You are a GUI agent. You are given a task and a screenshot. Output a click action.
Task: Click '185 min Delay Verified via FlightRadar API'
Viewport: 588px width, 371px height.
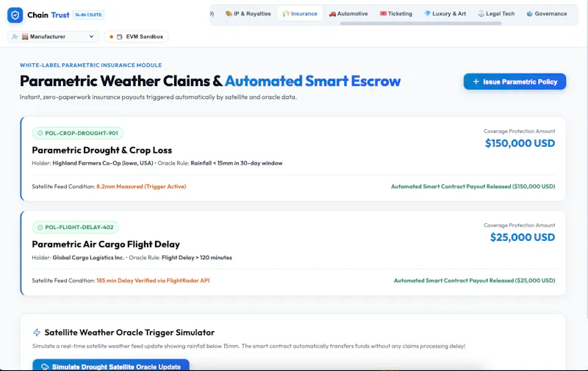pos(153,281)
